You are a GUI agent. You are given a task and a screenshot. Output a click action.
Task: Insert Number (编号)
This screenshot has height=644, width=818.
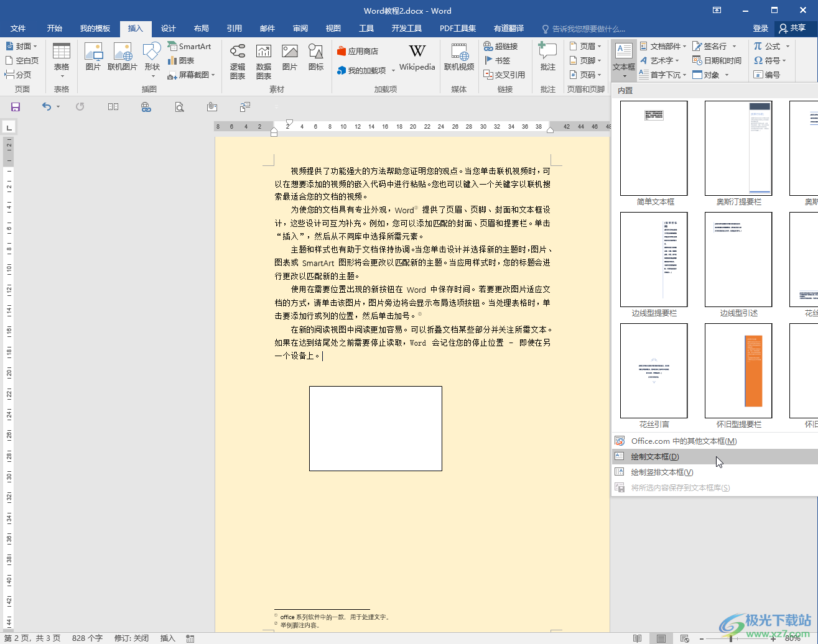pyautogui.click(x=766, y=75)
